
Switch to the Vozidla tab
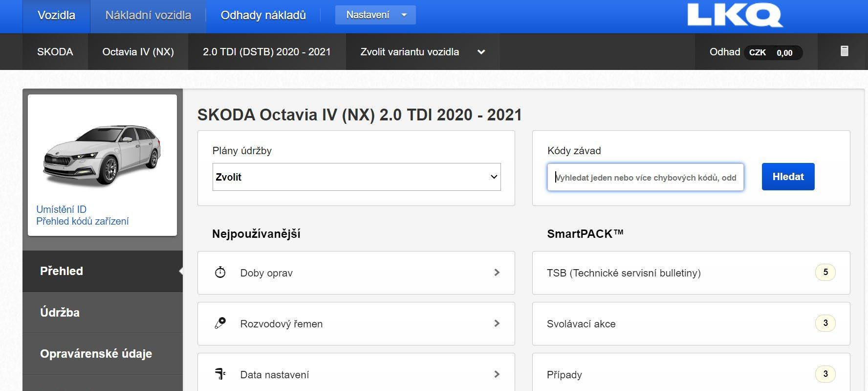tap(56, 16)
